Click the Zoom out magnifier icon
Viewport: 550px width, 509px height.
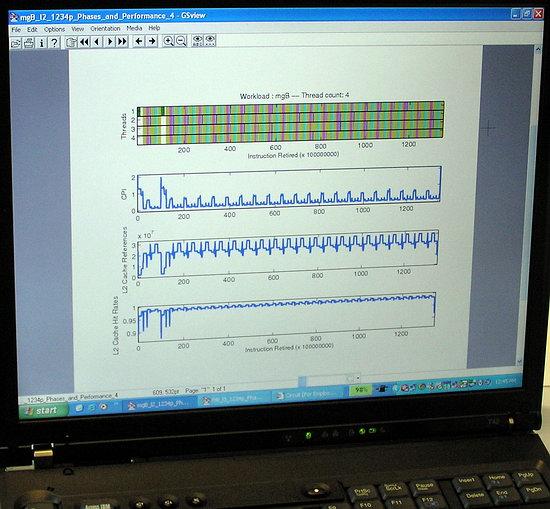click(181, 41)
